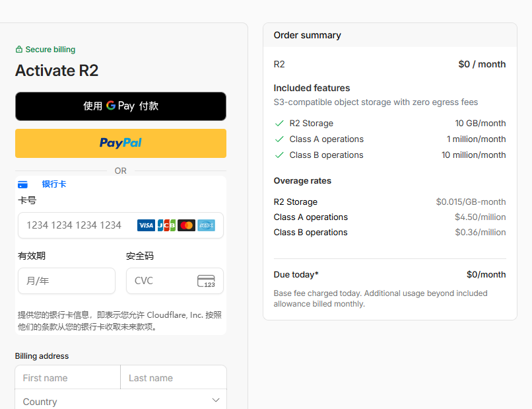This screenshot has width=532, height=409.
Task: Focus the Last name field
Action: 174,378
